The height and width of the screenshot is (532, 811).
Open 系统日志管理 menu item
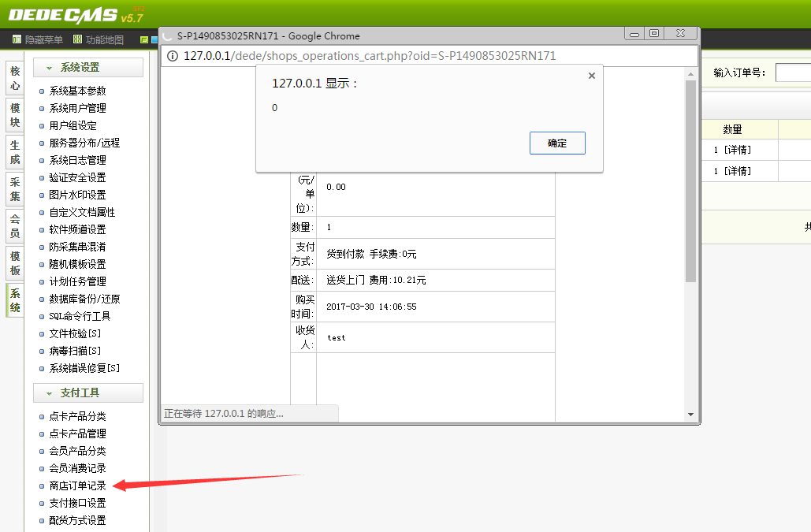coord(77,160)
